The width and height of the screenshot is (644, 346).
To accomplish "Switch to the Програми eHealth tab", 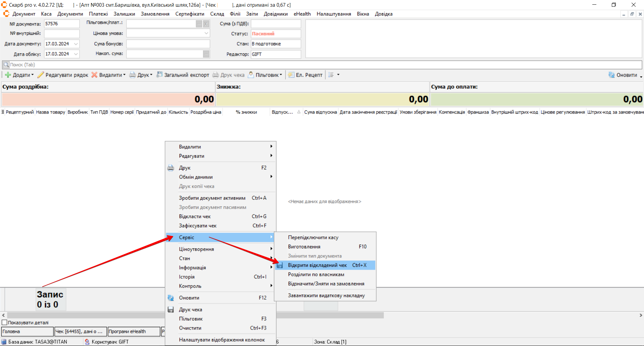I will 134,332.
